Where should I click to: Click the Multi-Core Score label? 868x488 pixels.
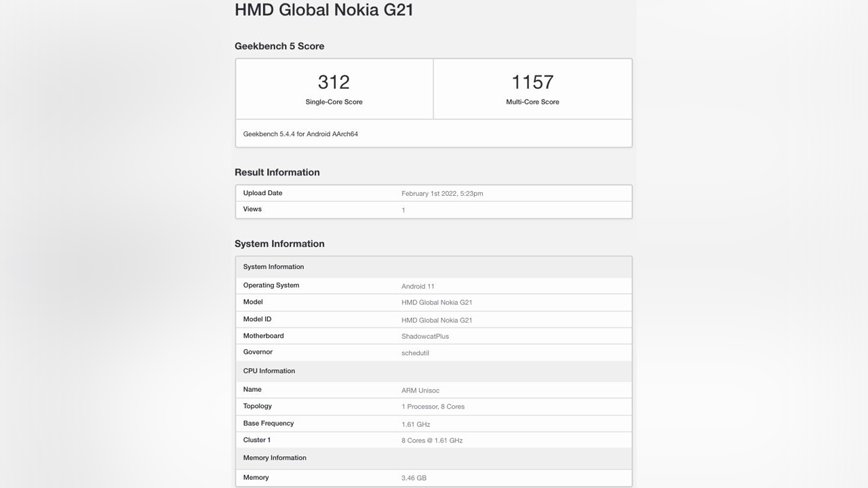tap(532, 102)
